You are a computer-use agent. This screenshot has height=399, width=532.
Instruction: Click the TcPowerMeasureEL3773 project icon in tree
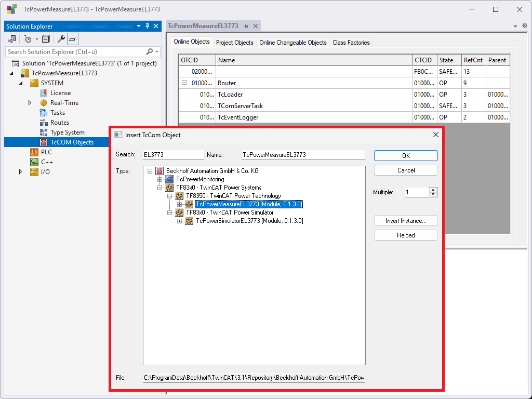click(24, 73)
